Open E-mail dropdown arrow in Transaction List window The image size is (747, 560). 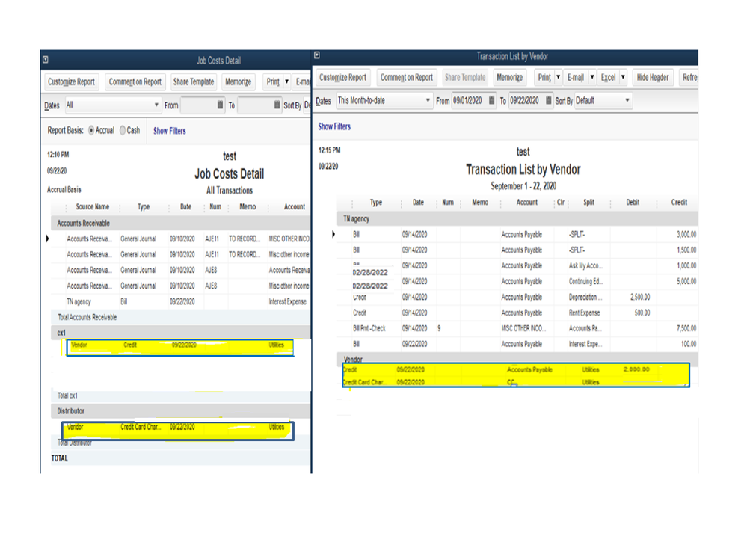click(592, 78)
